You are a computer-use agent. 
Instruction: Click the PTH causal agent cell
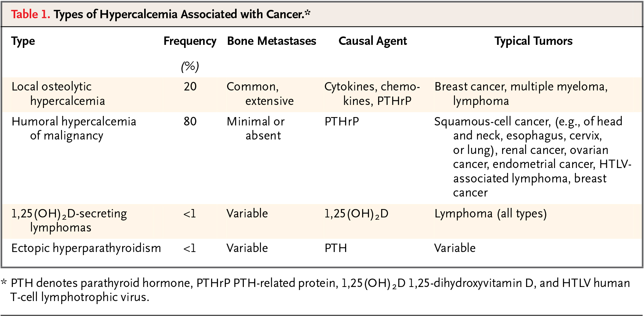click(x=336, y=248)
